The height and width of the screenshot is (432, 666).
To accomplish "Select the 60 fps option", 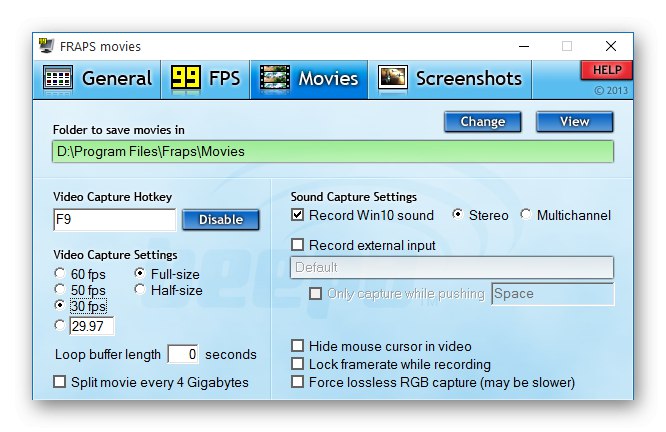I will click(x=60, y=273).
